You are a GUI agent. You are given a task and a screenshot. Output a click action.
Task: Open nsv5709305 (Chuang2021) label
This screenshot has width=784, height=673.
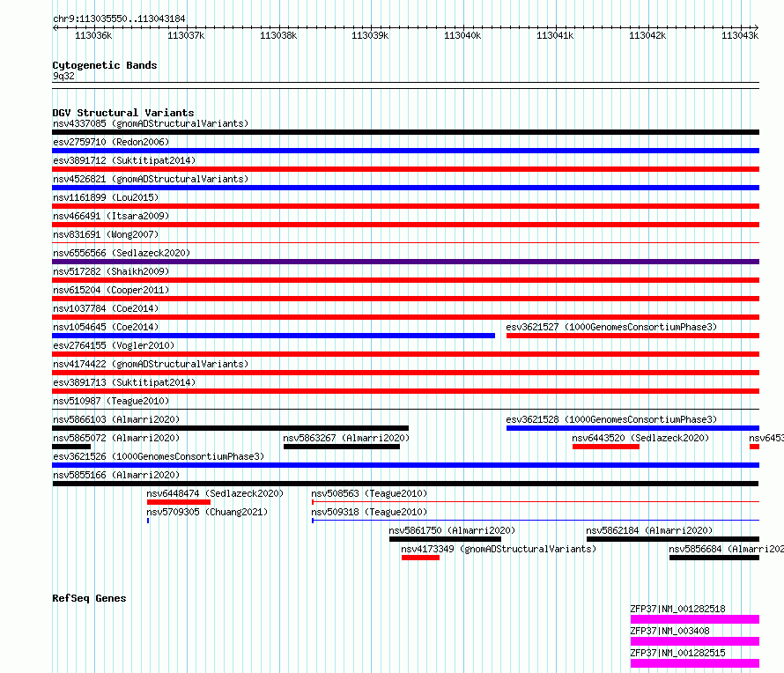click(207, 512)
